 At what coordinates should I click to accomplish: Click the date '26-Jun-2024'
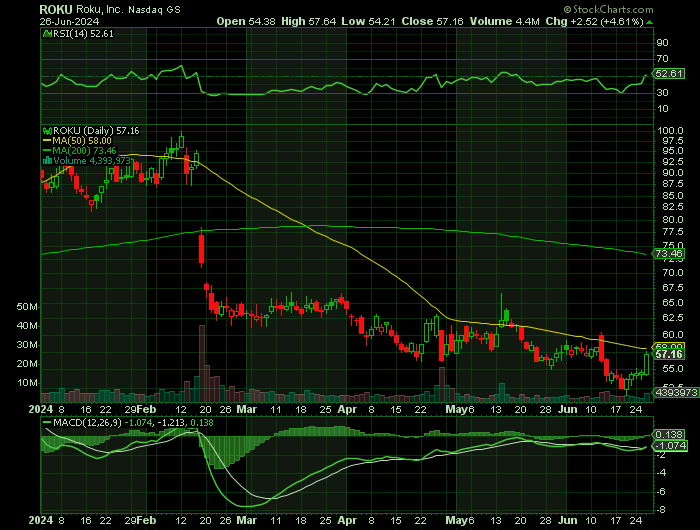[x=69, y=21]
